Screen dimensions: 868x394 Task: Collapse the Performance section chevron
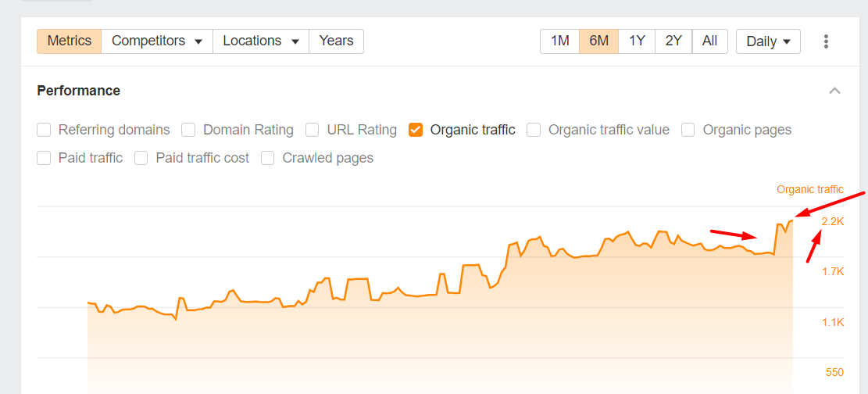(834, 91)
